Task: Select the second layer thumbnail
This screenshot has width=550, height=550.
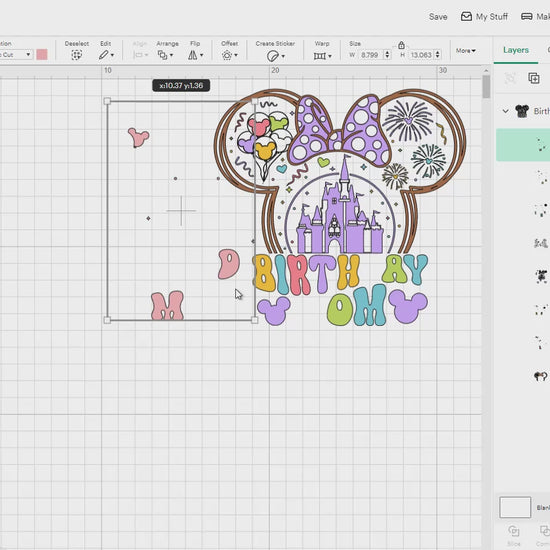Action: coord(542,177)
